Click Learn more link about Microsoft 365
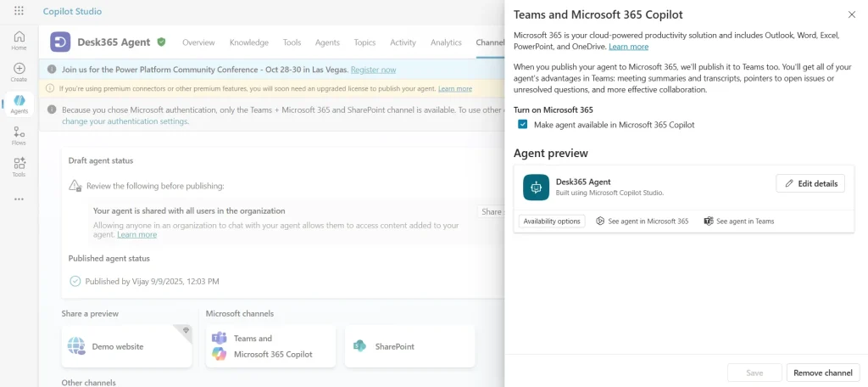The height and width of the screenshot is (387, 868). click(629, 47)
